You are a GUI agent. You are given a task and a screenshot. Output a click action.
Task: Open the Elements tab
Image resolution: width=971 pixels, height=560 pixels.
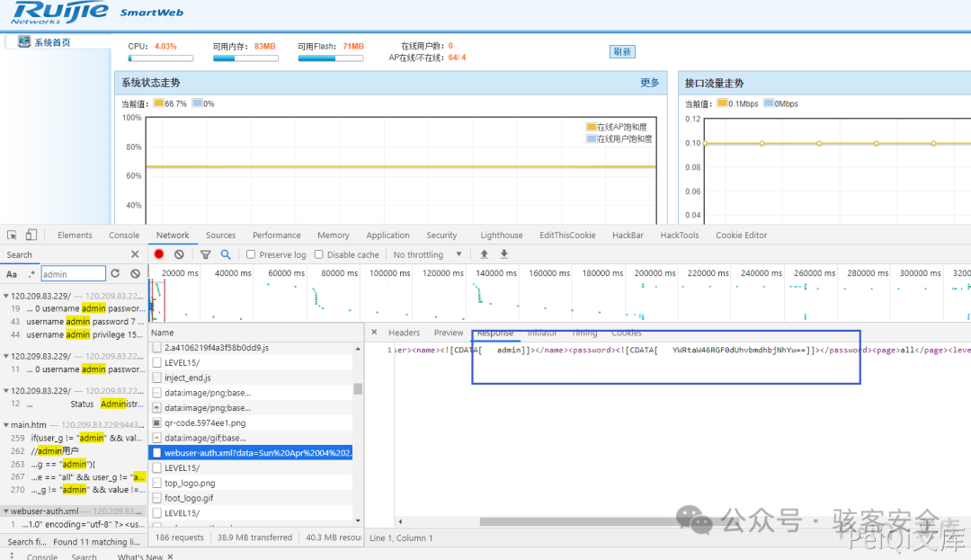click(75, 236)
